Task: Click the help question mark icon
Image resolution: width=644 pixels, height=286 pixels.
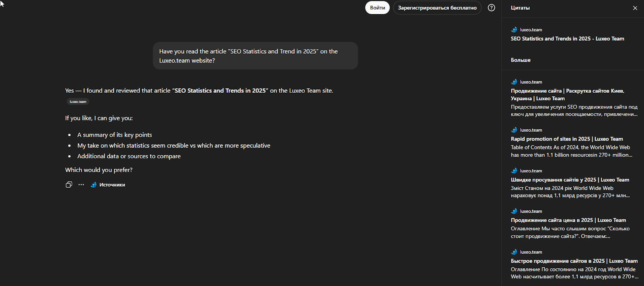Action: click(491, 8)
